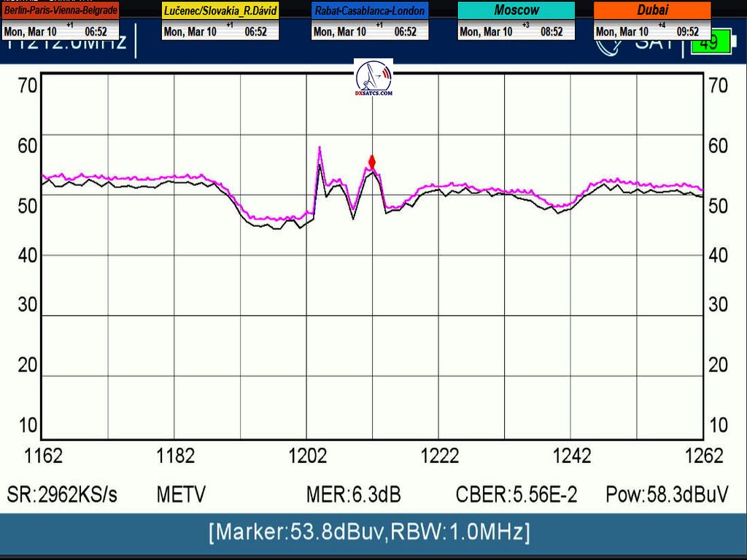Select the Lučenec/Slovakia_R.Dávid clock label

coord(220,11)
